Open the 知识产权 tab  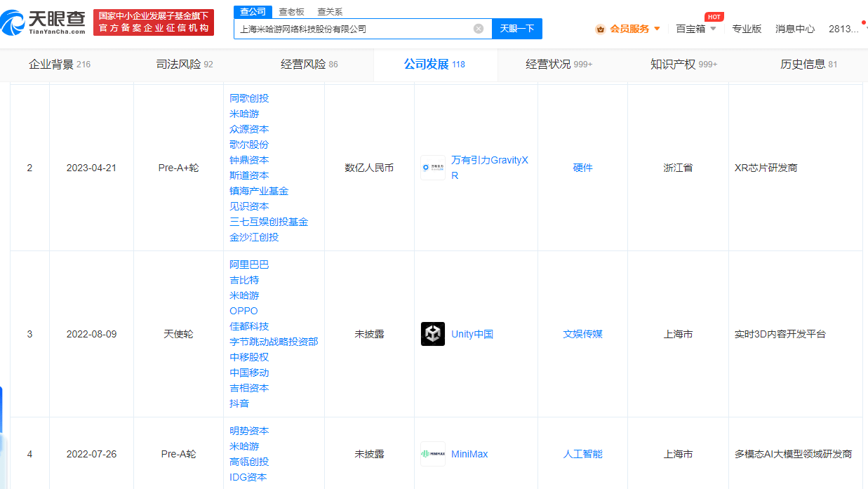coord(683,65)
